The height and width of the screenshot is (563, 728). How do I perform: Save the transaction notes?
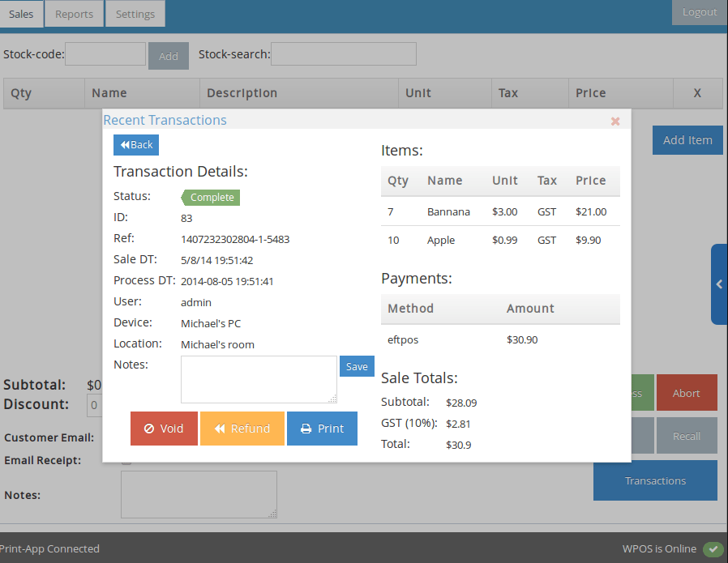[x=357, y=366]
